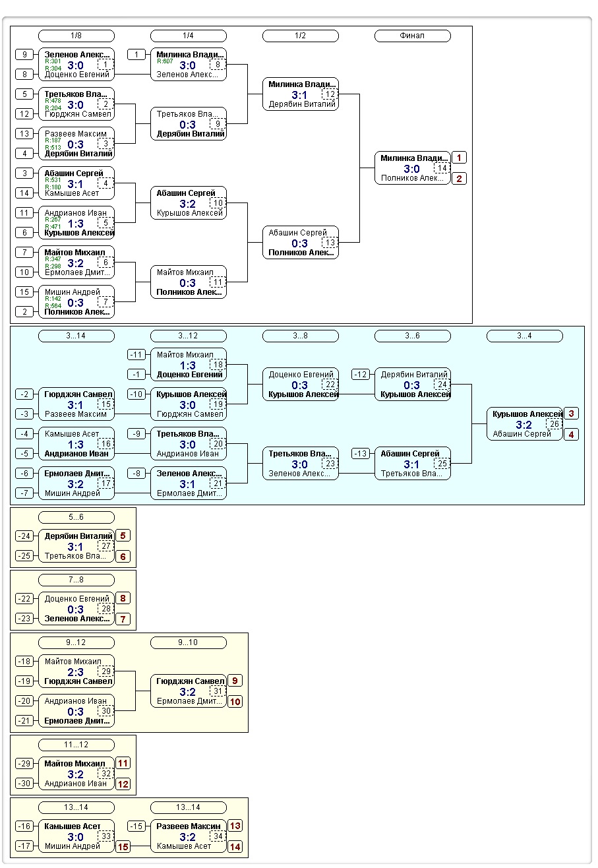Click the "-11" box beside Майтов Михаил
598x868 pixels.
coord(136,354)
